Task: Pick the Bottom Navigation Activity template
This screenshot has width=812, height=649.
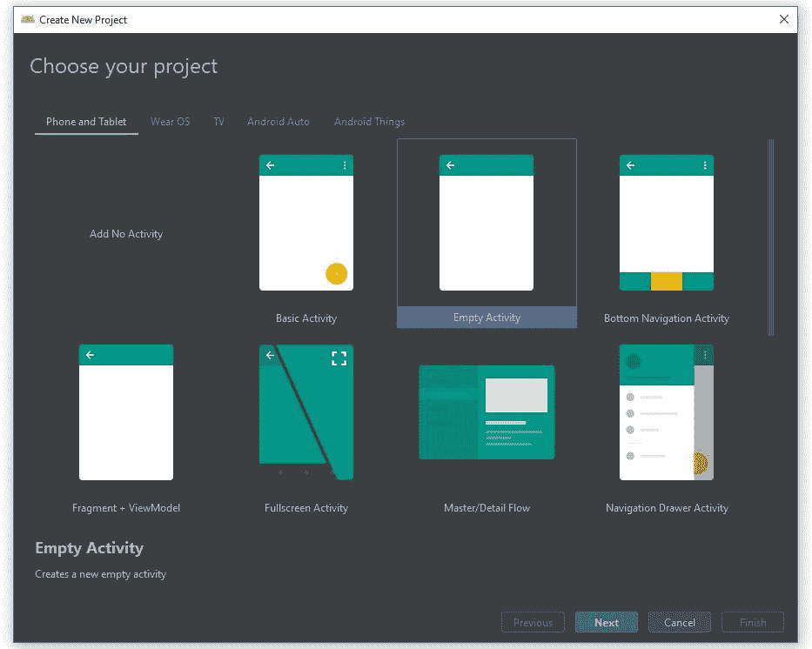Action: (666, 223)
